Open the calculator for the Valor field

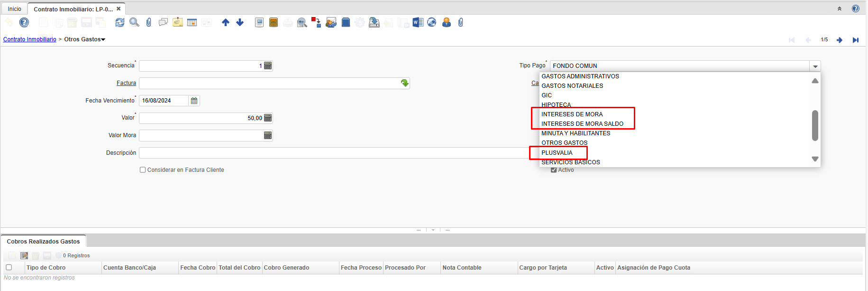coord(268,118)
